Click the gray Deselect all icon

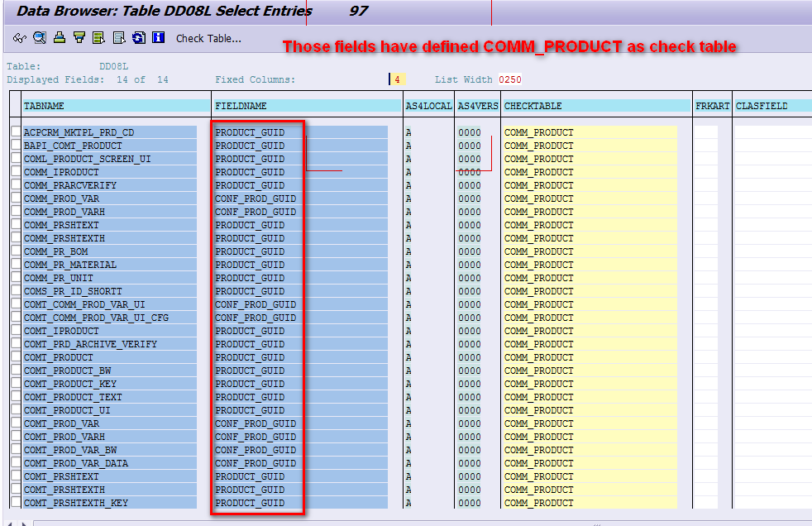[118, 38]
